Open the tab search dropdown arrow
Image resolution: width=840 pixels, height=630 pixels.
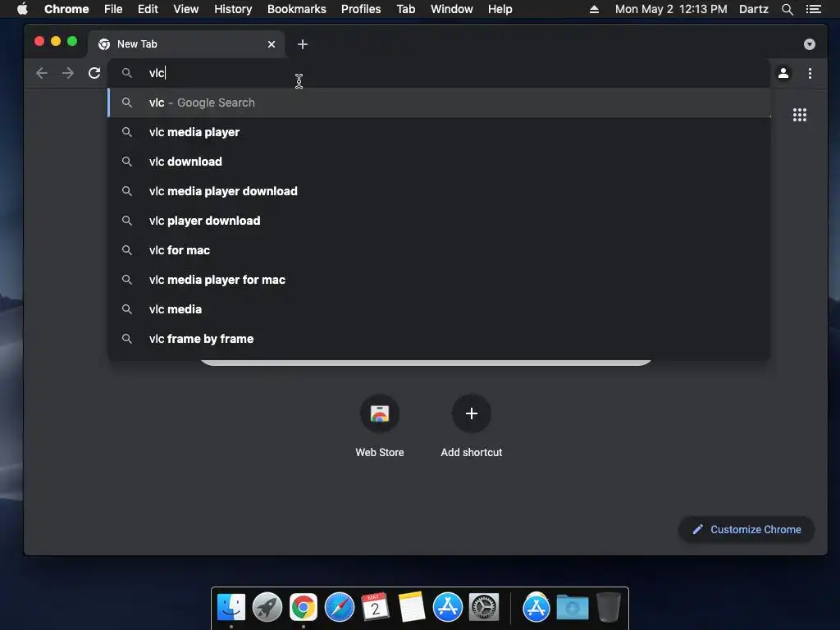tap(810, 44)
